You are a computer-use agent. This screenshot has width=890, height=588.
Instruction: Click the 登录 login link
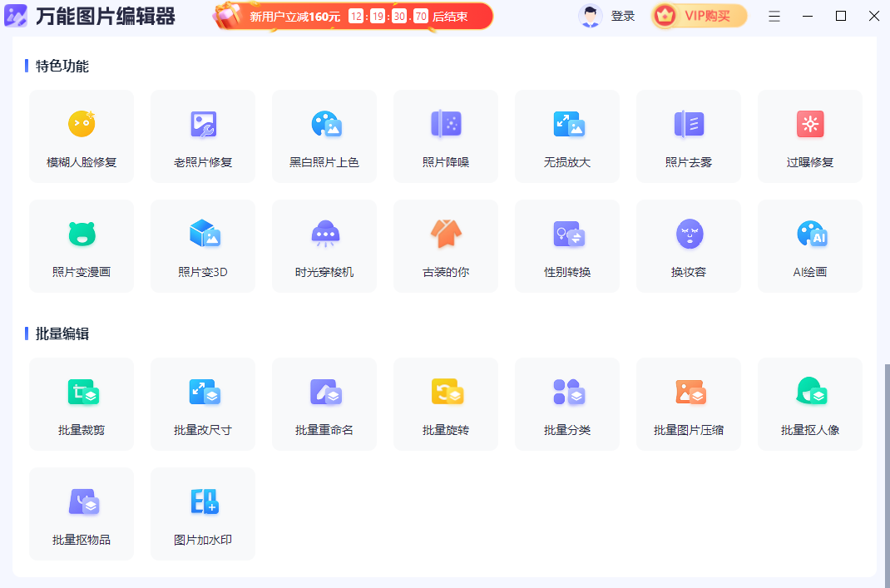point(622,16)
